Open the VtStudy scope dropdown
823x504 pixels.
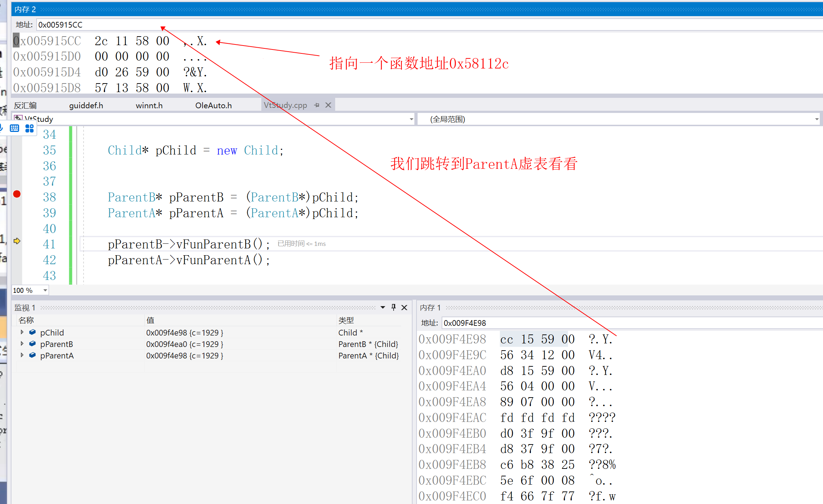411,119
